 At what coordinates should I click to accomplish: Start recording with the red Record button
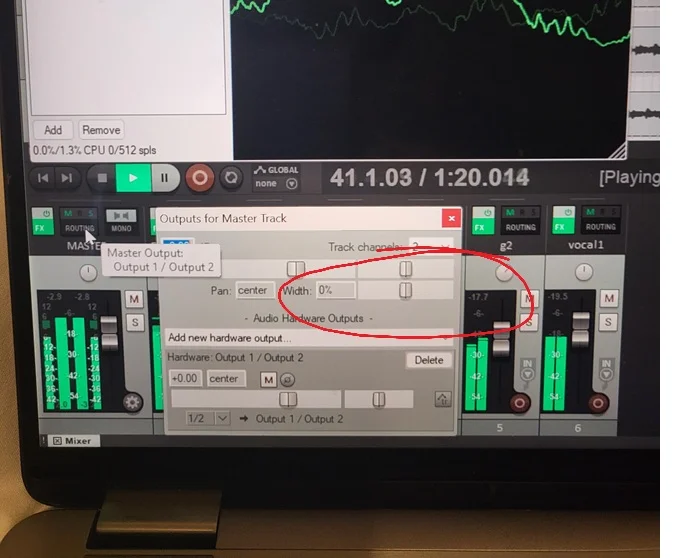[x=200, y=178]
